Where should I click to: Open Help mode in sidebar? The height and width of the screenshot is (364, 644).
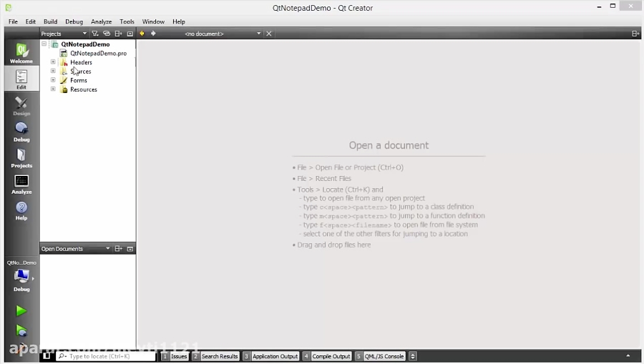click(x=21, y=211)
